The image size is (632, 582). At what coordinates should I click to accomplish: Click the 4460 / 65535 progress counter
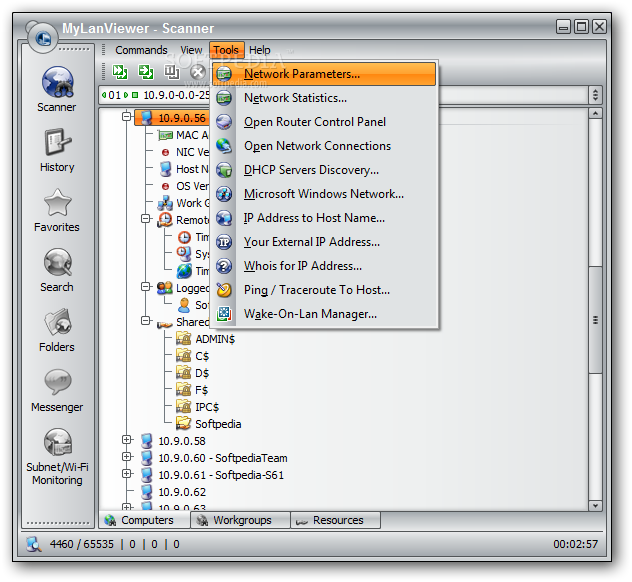(x=82, y=544)
